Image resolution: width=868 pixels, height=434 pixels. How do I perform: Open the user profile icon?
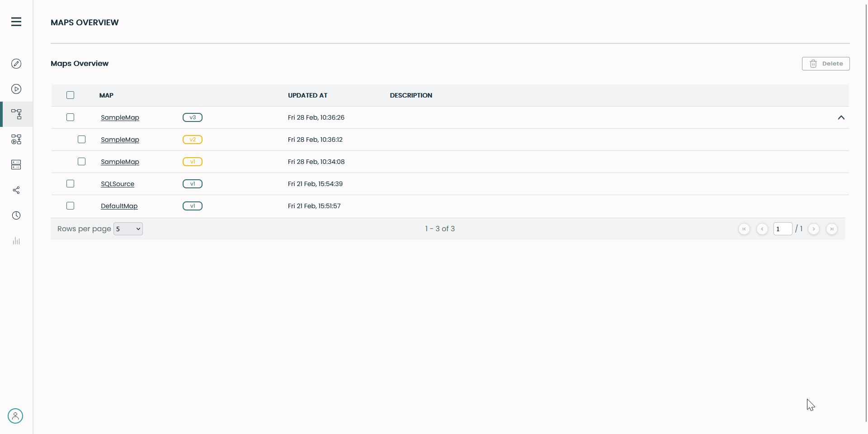point(15,416)
